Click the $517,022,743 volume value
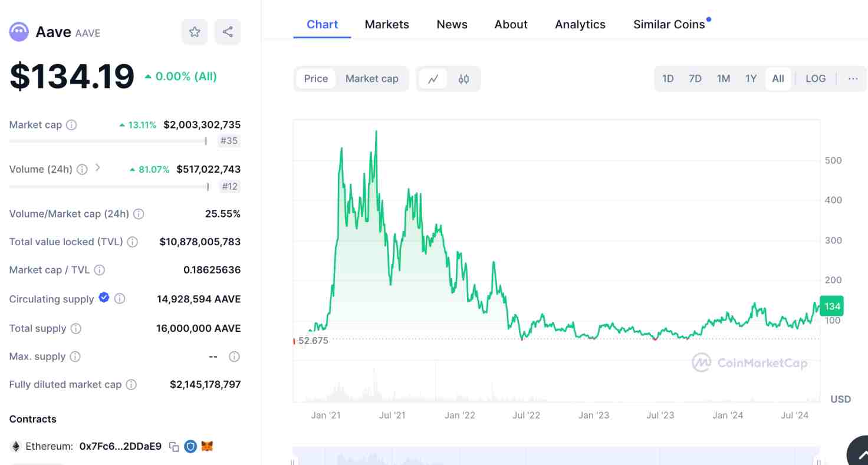This screenshot has height=465, width=868. (208, 169)
